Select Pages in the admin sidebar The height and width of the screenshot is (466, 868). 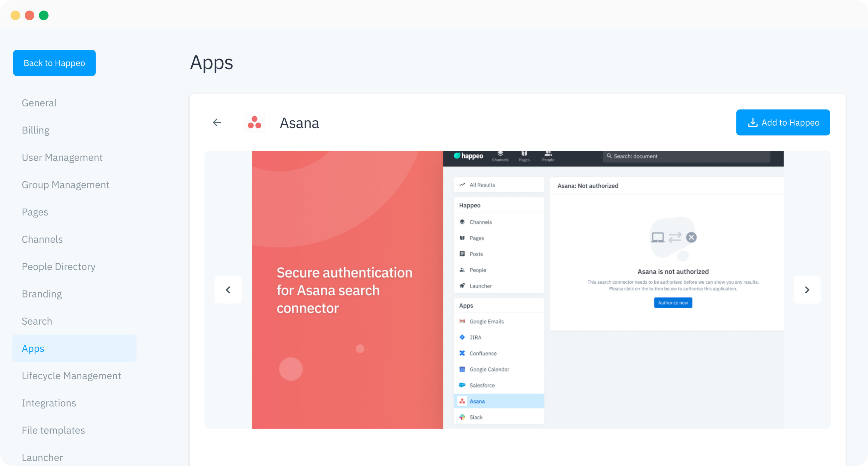[x=35, y=212]
